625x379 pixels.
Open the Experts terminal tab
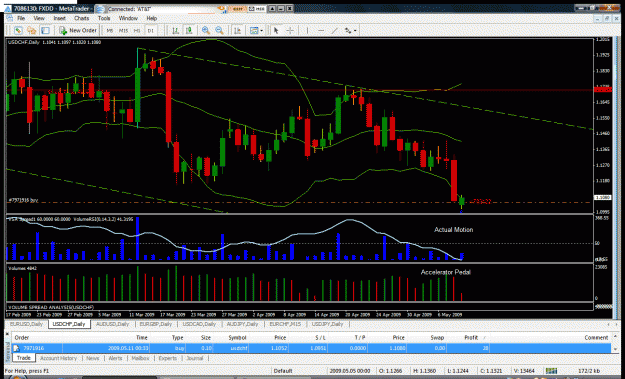167,358
